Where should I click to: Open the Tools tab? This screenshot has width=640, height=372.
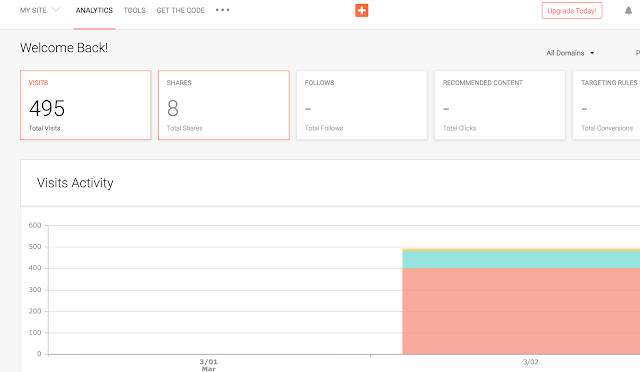[135, 11]
